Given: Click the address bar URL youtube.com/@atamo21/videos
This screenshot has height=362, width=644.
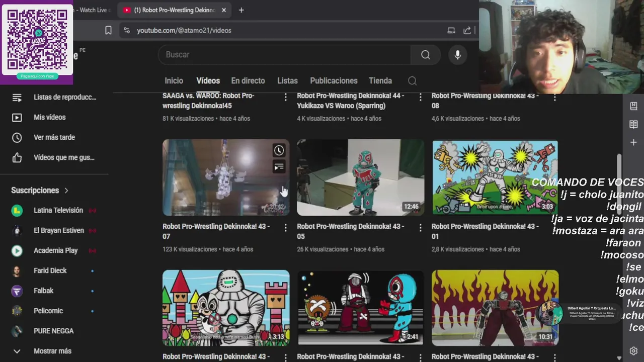Looking at the screenshot, I should click(x=184, y=30).
